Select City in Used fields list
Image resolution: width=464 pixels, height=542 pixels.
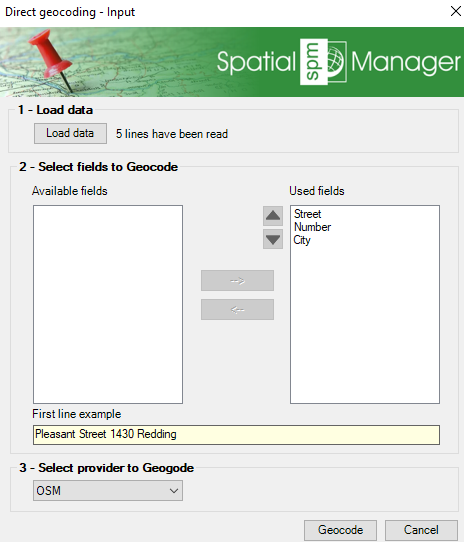pyautogui.click(x=302, y=240)
